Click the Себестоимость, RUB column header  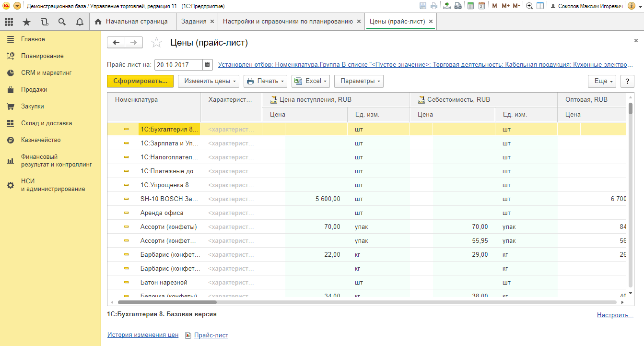[x=483, y=100]
